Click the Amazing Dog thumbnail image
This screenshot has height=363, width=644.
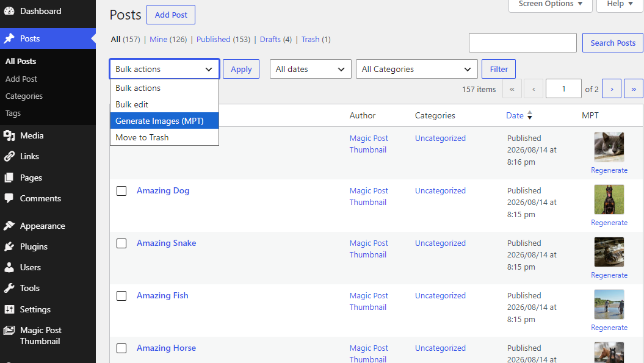coord(609,199)
